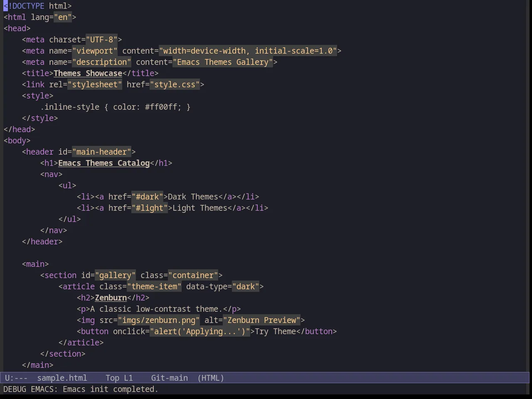Click the opening "<body>" tag

tap(17, 140)
